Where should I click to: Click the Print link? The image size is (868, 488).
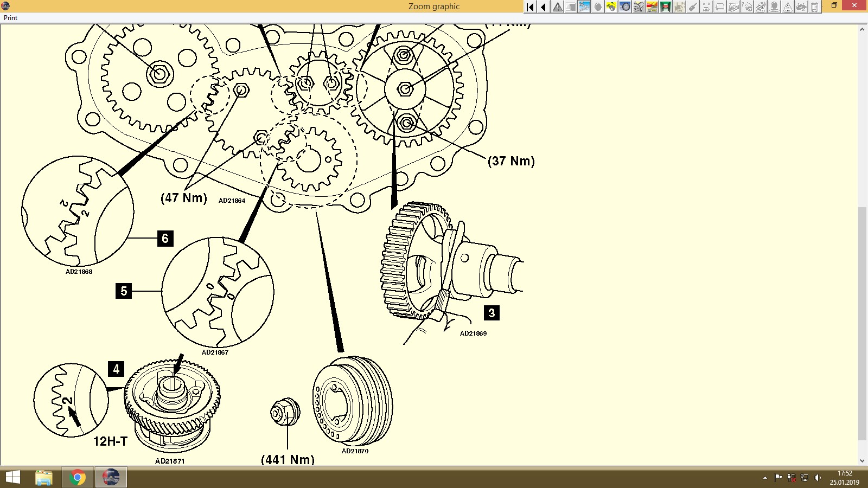tap(10, 17)
